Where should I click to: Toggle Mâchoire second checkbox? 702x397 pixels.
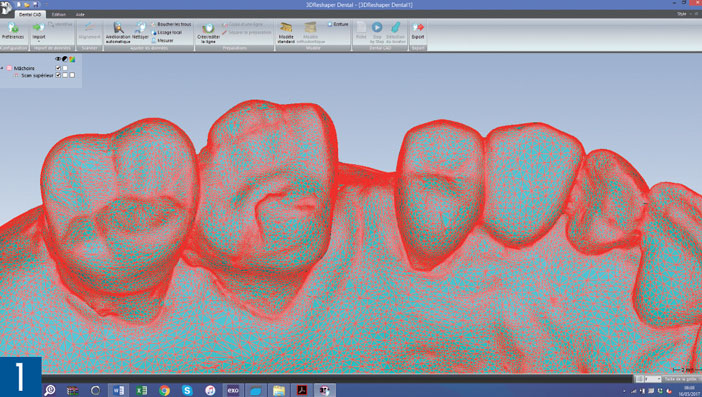pyautogui.click(x=65, y=68)
